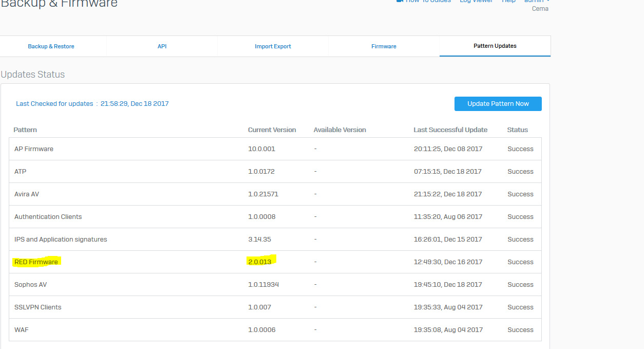Viewport: 644px width, 349px height.
Task: Click RED Firmware version 2.0.013
Action: pos(260,262)
